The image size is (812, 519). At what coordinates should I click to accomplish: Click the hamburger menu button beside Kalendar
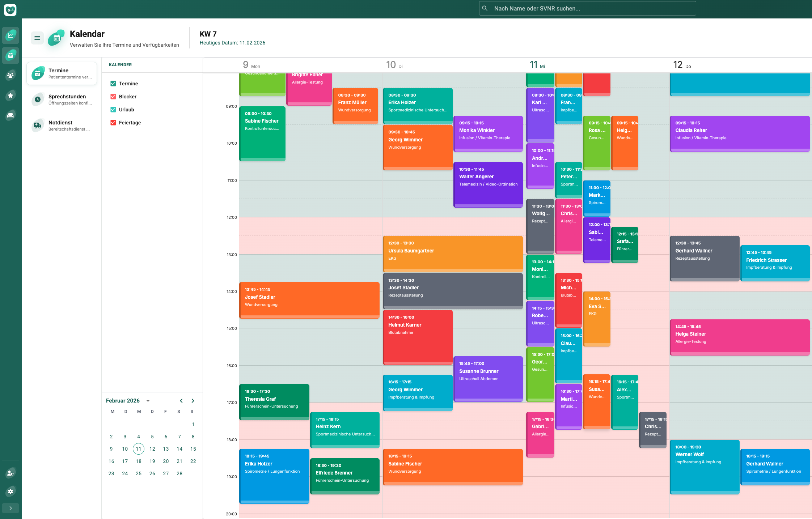[x=37, y=38]
